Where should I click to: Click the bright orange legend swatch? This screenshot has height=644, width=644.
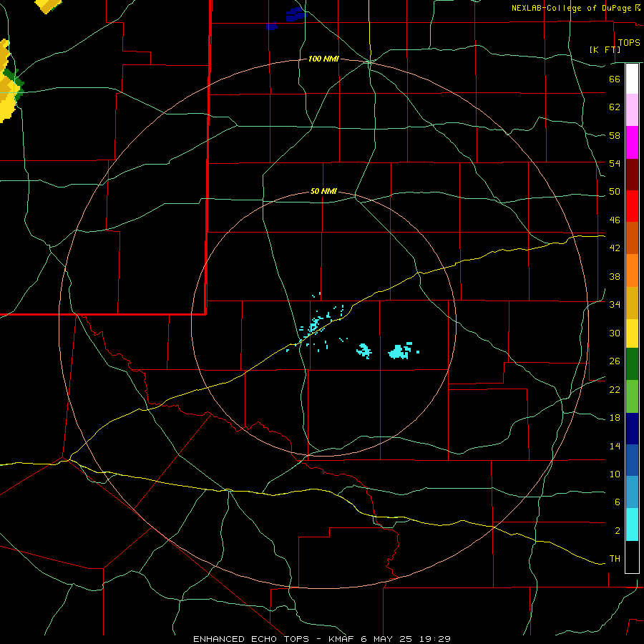632,270
